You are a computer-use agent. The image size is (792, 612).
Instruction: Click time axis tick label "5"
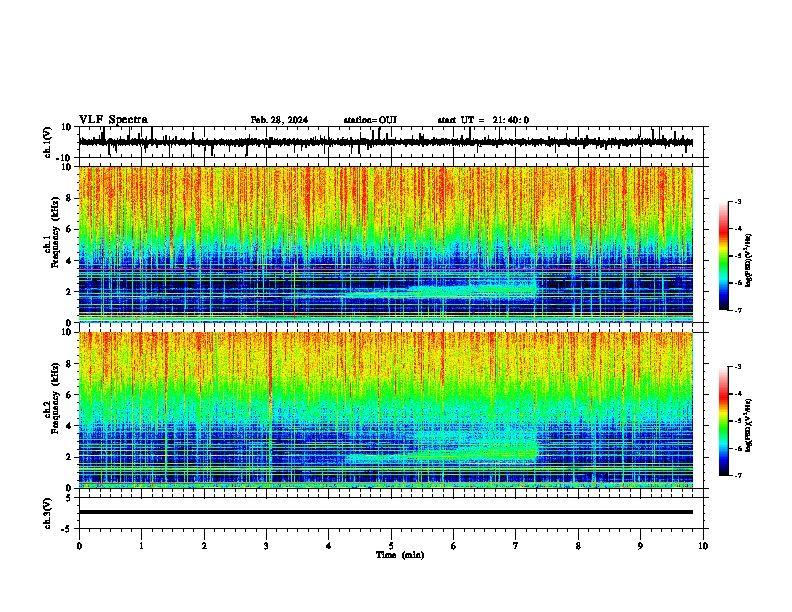point(391,546)
